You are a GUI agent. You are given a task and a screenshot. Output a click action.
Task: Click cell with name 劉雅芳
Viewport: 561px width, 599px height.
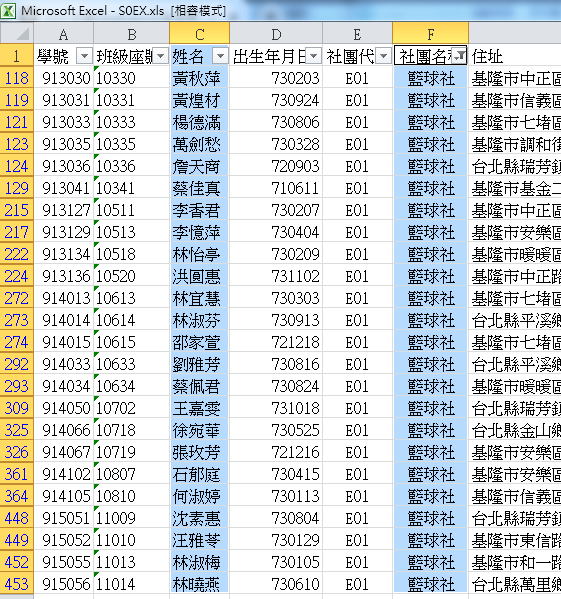(200, 364)
